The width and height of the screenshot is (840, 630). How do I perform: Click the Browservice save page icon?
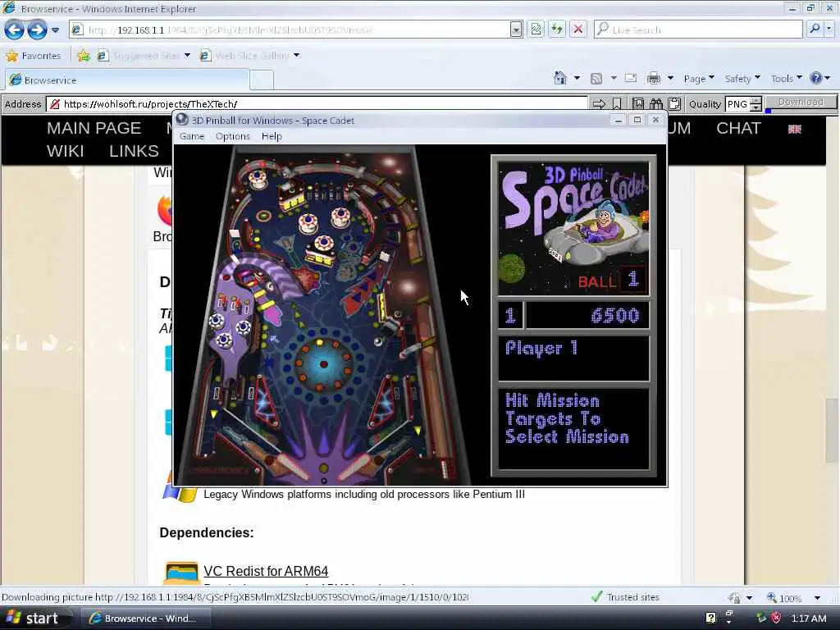(x=637, y=104)
